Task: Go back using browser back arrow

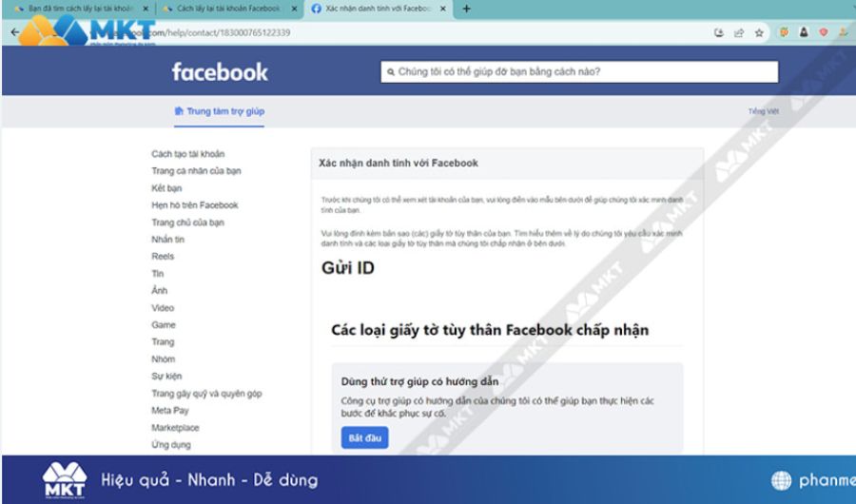Action: [x=14, y=32]
